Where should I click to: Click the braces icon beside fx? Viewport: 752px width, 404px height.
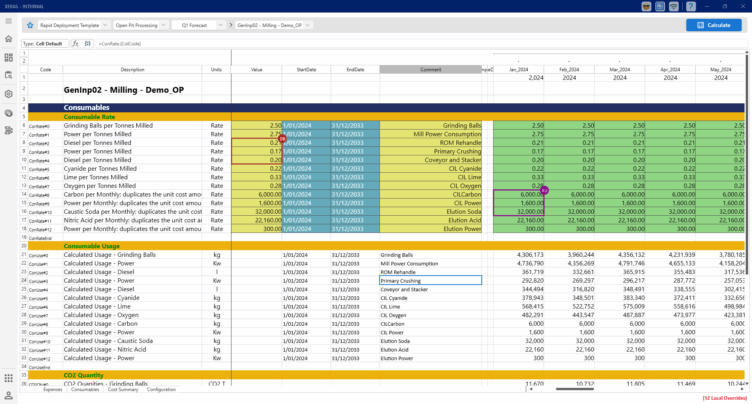pyautogui.click(x=88, y=44)
